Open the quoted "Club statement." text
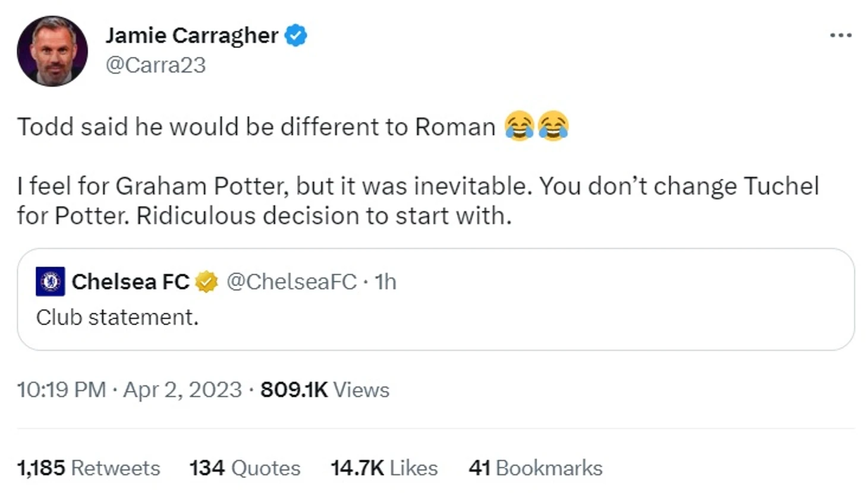Image resolution: width=868 pixels, height=493 pixels. pos(117,317)
